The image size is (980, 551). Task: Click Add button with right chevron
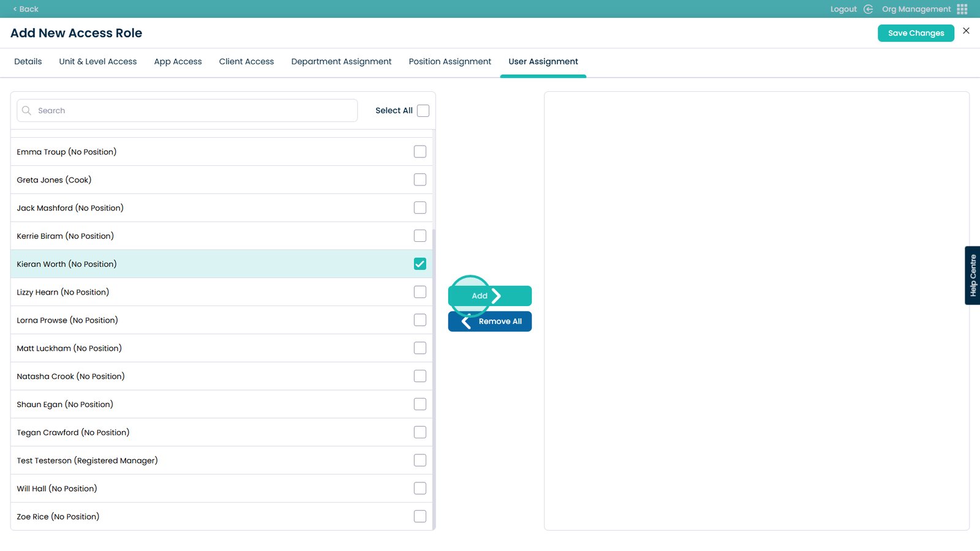[x=489, y=296]
